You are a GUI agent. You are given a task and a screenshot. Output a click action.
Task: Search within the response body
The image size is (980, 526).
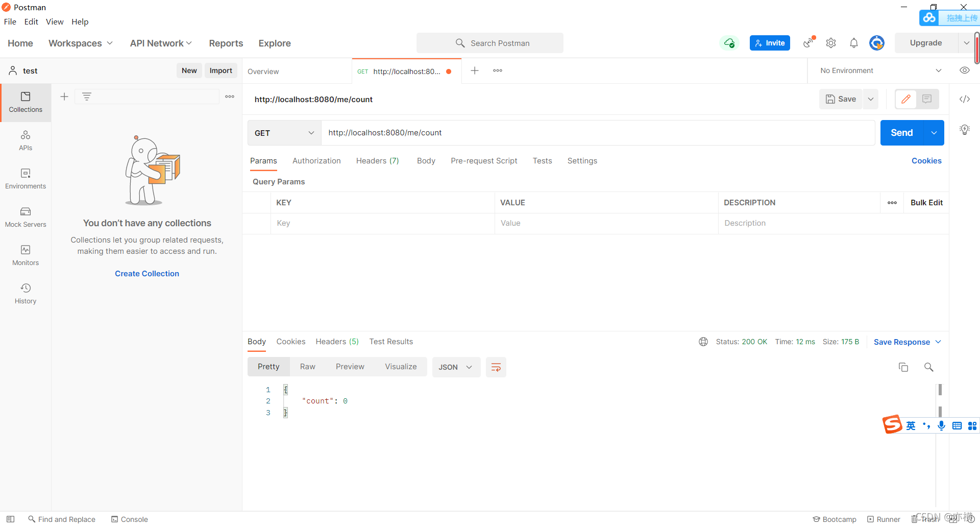tap(929, 367)
